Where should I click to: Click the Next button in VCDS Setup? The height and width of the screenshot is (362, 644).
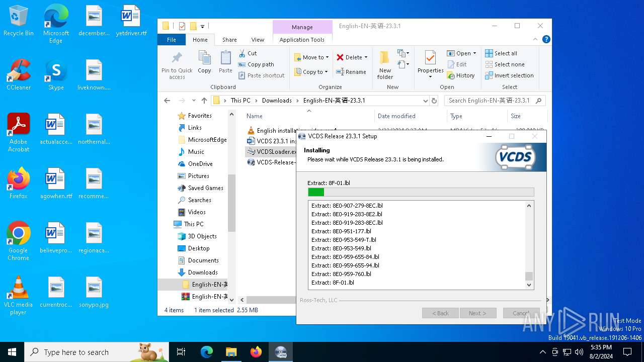click(x=477, y=313)
